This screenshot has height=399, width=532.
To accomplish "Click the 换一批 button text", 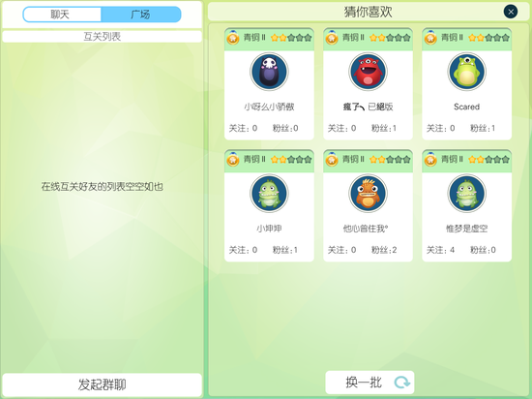I will [x=364, y=383].
